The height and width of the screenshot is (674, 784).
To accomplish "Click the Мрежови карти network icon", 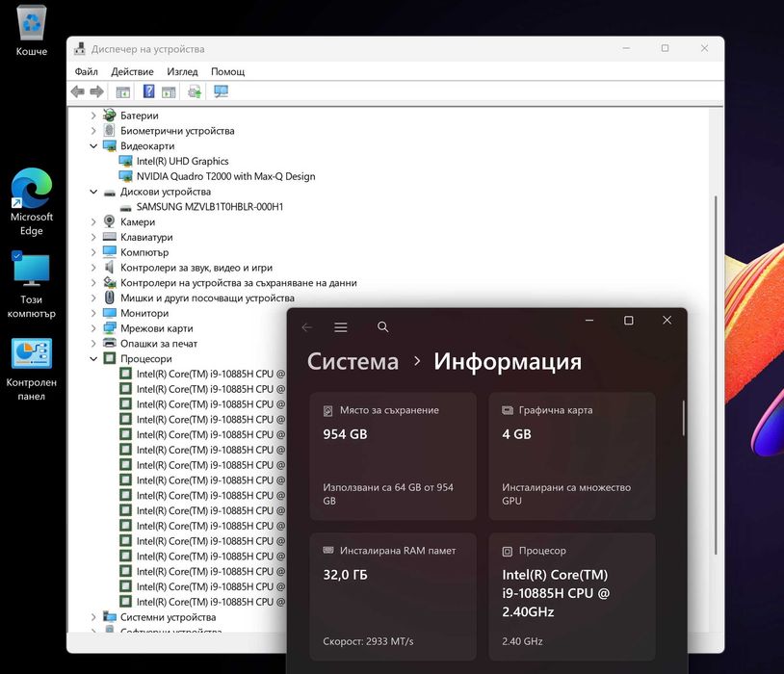I will coord(110,328).
